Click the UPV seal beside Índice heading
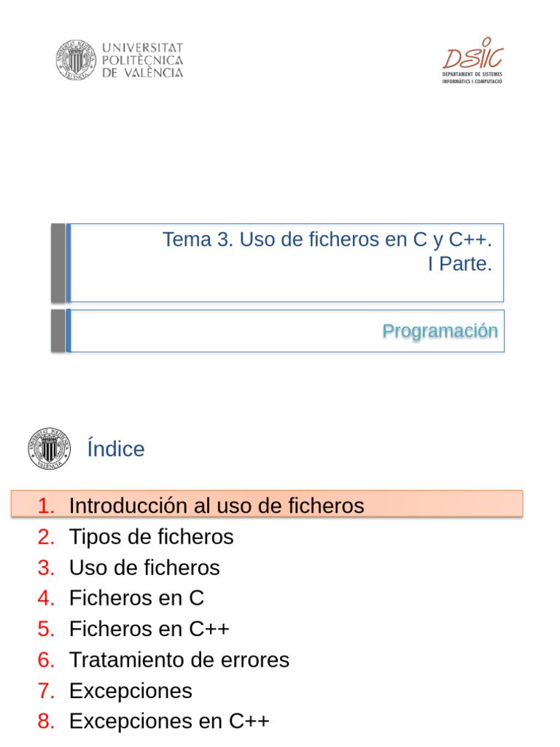The image size is (560, 747). (x=50, y=448)
